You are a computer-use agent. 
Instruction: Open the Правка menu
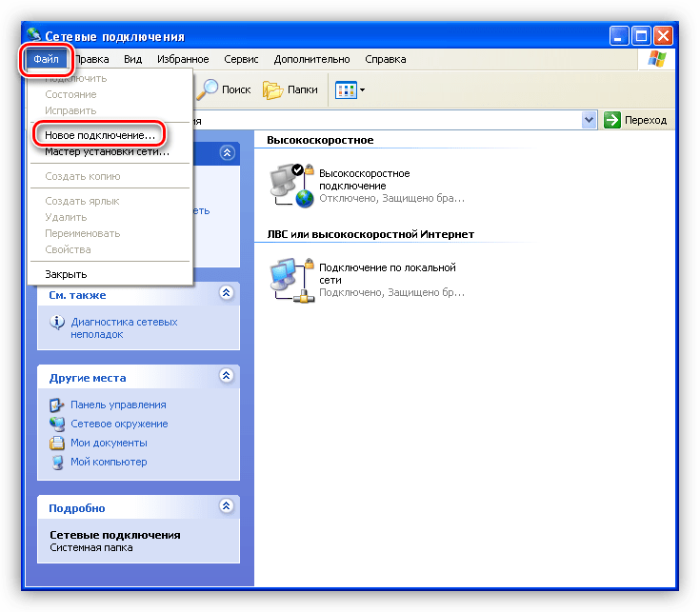pos(91,59)
